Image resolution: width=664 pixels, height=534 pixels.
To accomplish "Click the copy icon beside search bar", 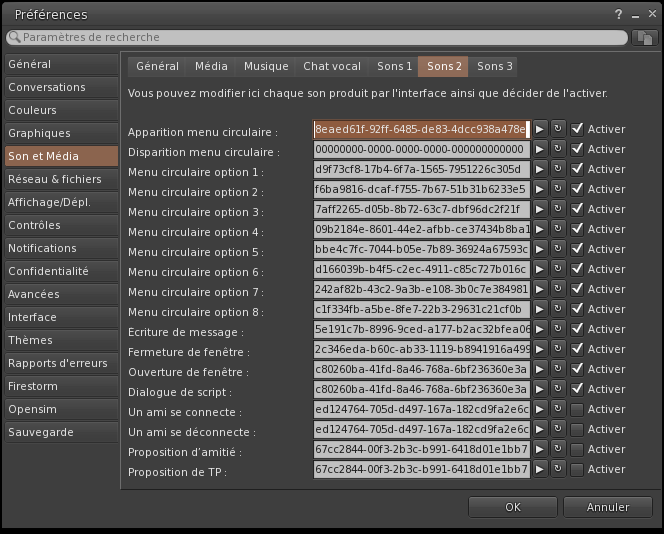I will click(645, 37).
